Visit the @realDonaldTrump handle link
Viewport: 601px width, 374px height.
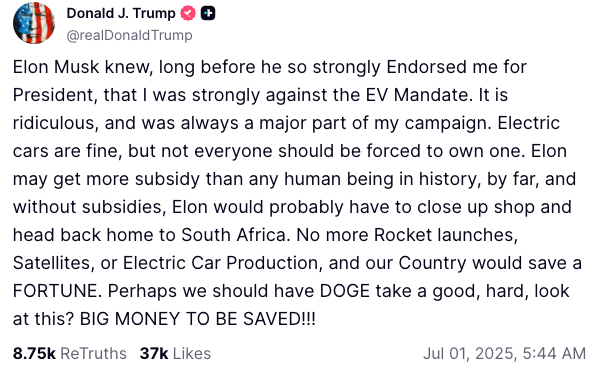pyautogui.click(x=130, y=35)
